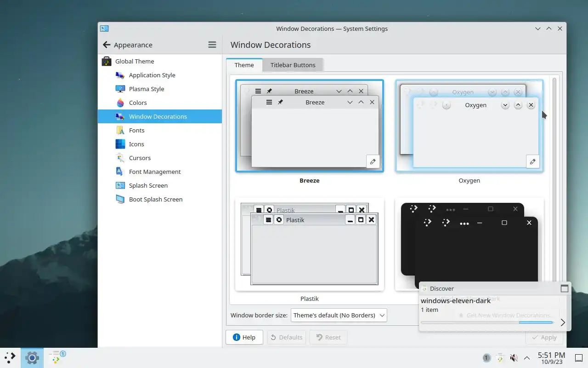
Task: Click the 'windows-eleven-dark' notification title
Action: (x=456, y=300)
